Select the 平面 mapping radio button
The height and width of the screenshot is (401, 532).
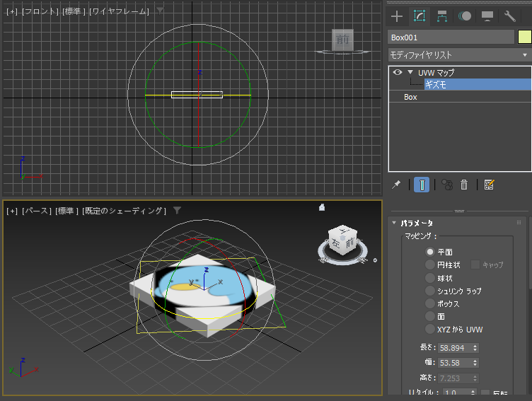coord(430,252)
